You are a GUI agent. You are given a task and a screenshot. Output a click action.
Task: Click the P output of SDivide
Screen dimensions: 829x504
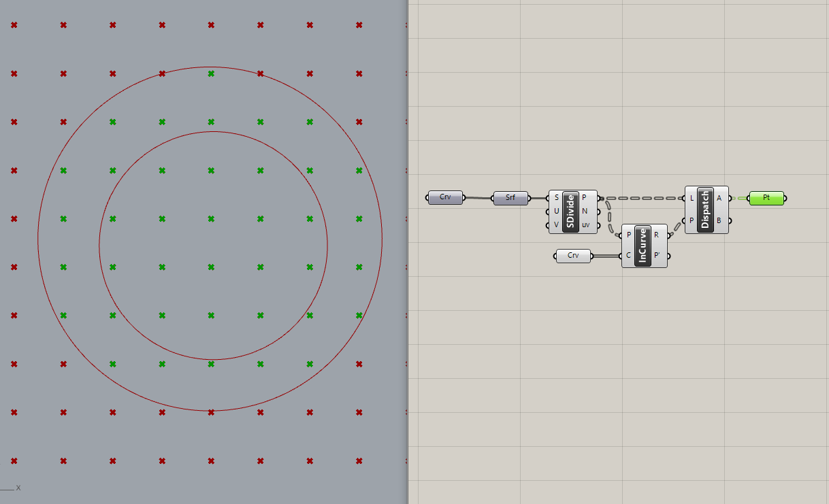pos(585,198)
